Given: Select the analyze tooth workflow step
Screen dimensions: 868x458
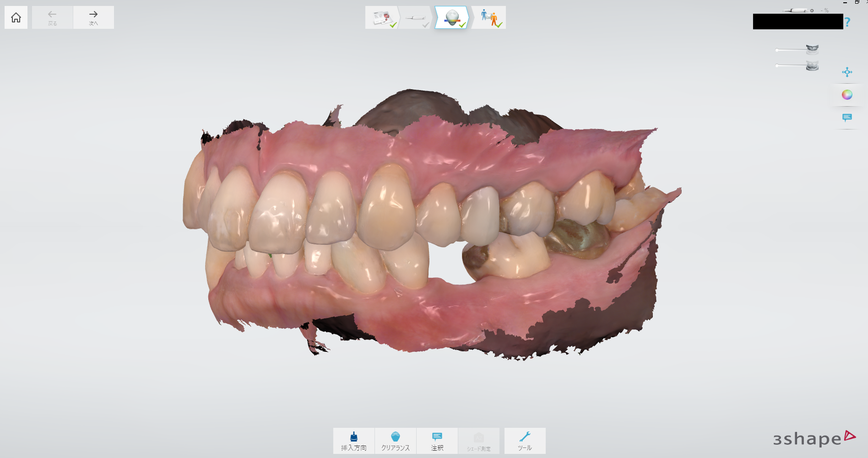Looking at the screenshot, I should pos(452,17).
